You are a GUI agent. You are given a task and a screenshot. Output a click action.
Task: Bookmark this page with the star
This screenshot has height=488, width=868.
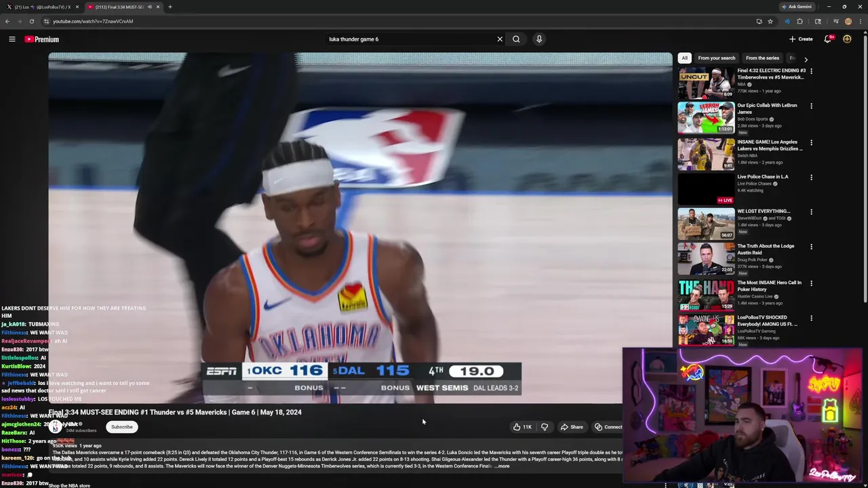(x=770, y=21)
